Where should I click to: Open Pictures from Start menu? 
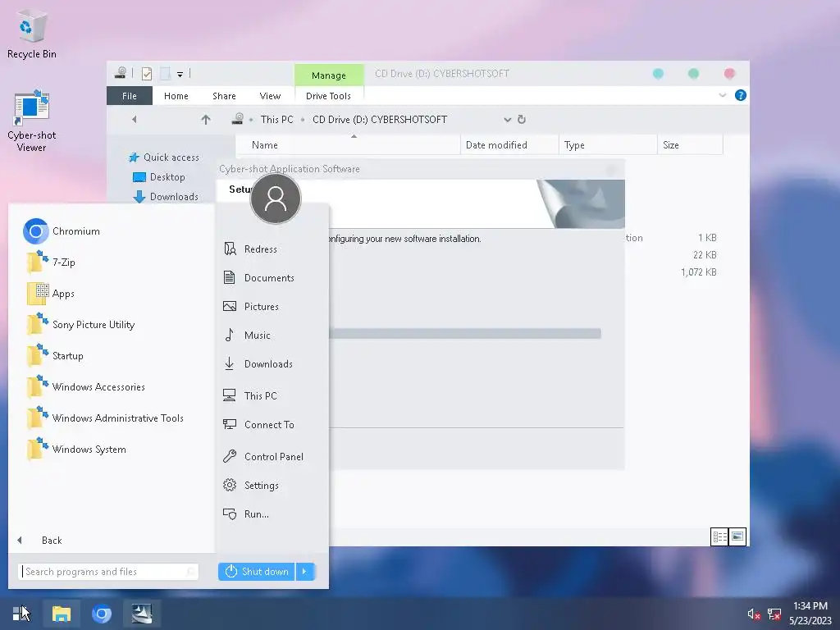point(251,307)
